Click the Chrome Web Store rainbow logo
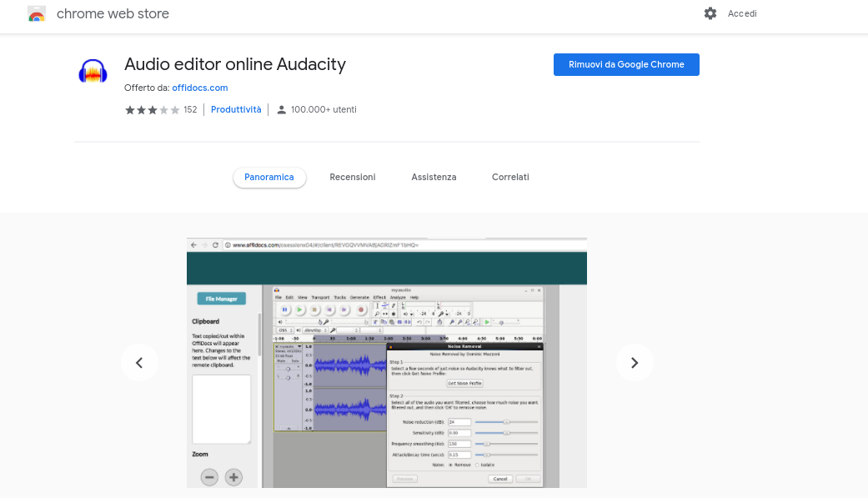 [x=37, y=14]
